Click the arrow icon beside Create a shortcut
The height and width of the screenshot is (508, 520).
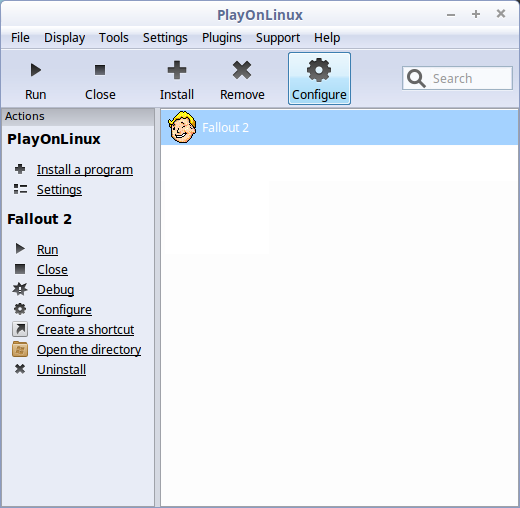click(20, 329)
